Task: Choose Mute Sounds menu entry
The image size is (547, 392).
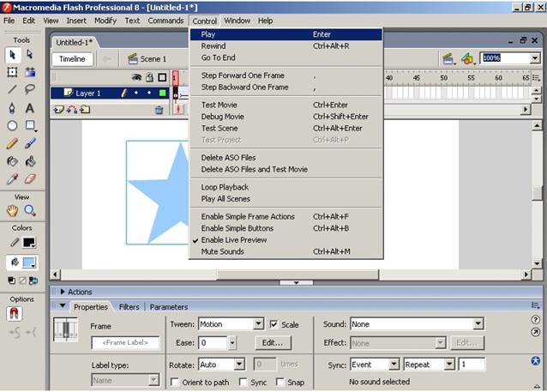Action: tap(286, 251)
